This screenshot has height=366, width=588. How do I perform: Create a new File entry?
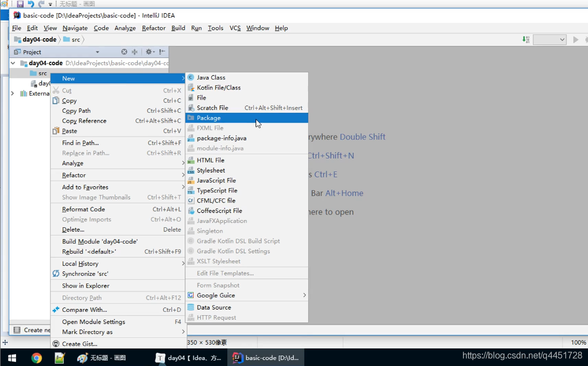point(247,98)
